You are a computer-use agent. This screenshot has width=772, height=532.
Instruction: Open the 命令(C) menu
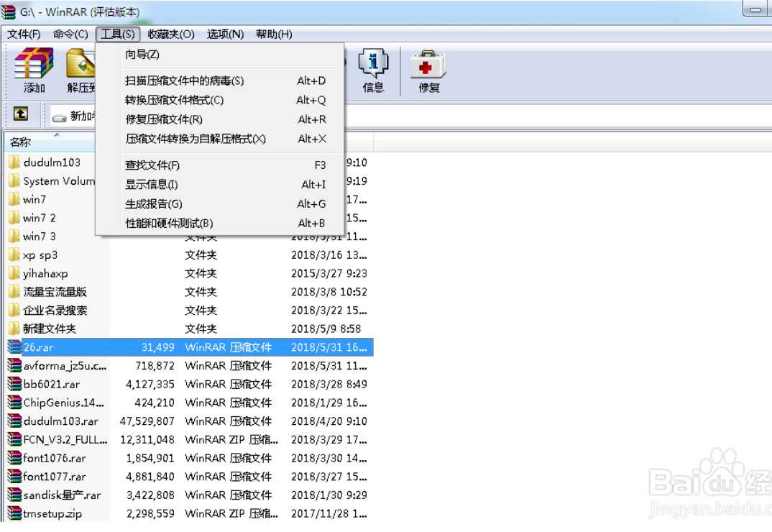point(70,34)
